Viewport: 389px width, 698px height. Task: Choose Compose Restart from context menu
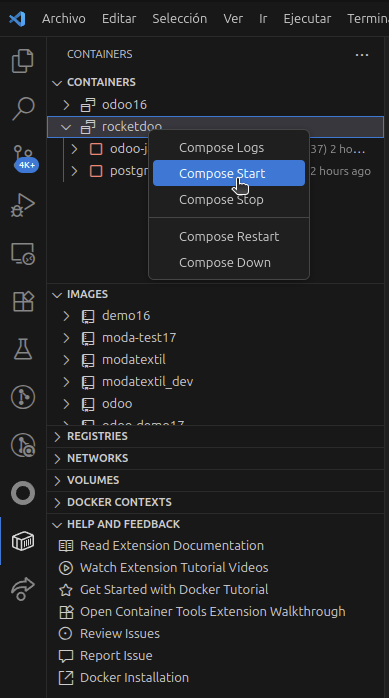click(229, 236)
